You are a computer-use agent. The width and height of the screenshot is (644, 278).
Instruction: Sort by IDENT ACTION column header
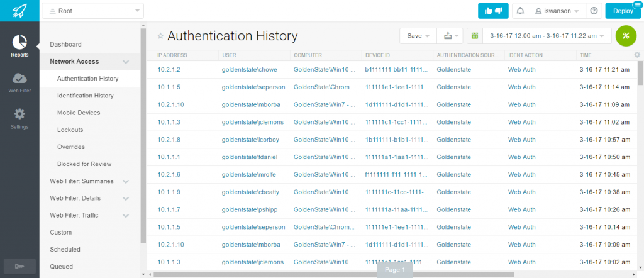pyautogui.click(x=525, y=55)
